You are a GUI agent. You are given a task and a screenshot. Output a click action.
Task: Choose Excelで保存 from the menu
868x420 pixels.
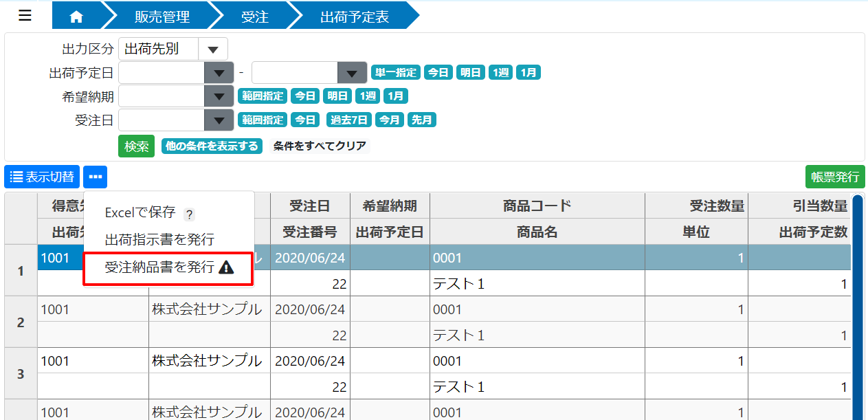coord(140,213)
